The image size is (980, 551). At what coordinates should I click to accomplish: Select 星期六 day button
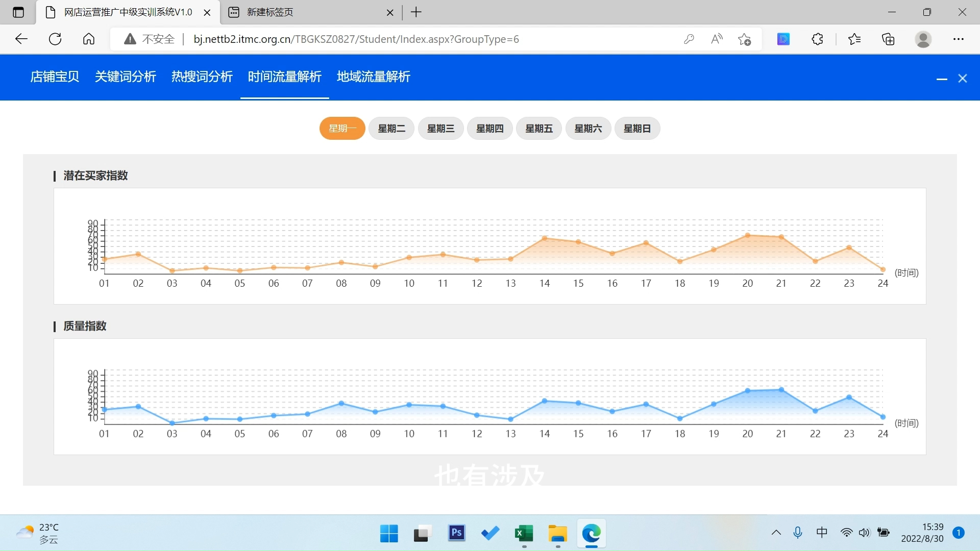(588, 129)
